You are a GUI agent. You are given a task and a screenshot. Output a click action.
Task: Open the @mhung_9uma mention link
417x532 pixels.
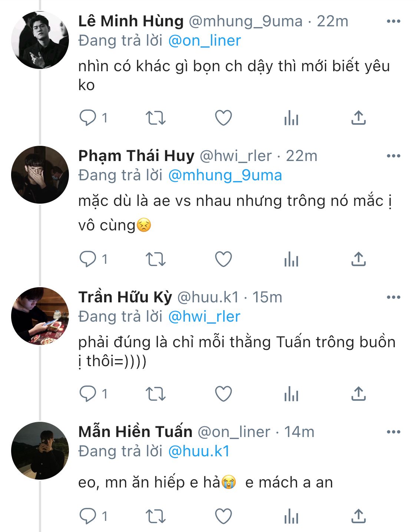pos(225,175)
